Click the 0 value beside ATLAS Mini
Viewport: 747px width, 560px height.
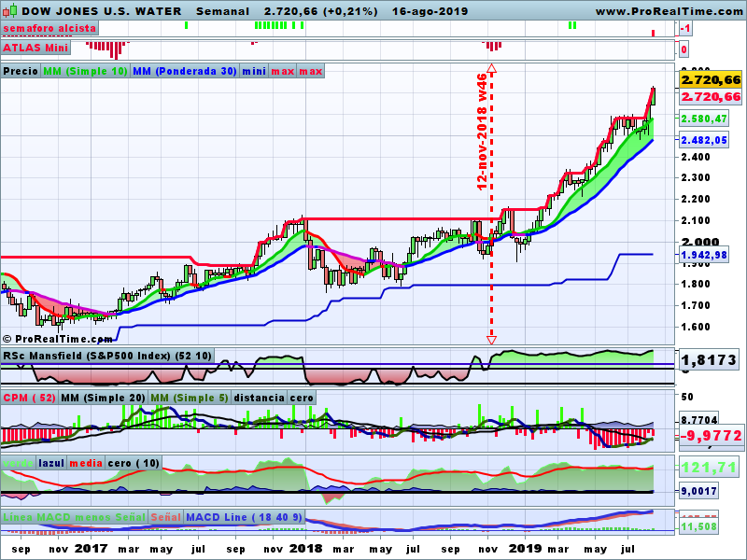pyautogui.click(x=684, y=49)
